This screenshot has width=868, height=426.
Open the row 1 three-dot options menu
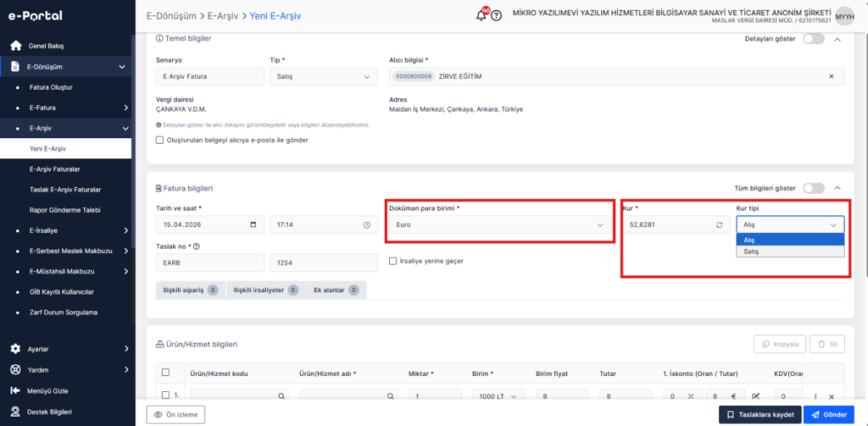(x=815, y=396)
